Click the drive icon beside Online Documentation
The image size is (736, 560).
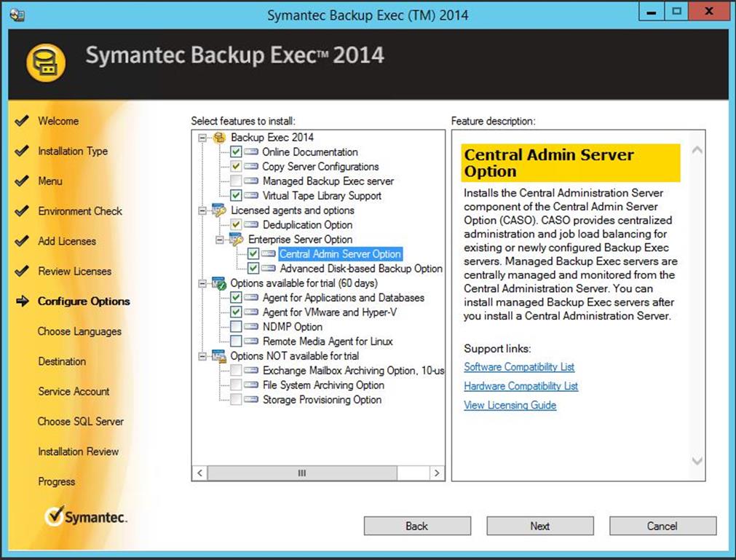(x=251, y=152)
